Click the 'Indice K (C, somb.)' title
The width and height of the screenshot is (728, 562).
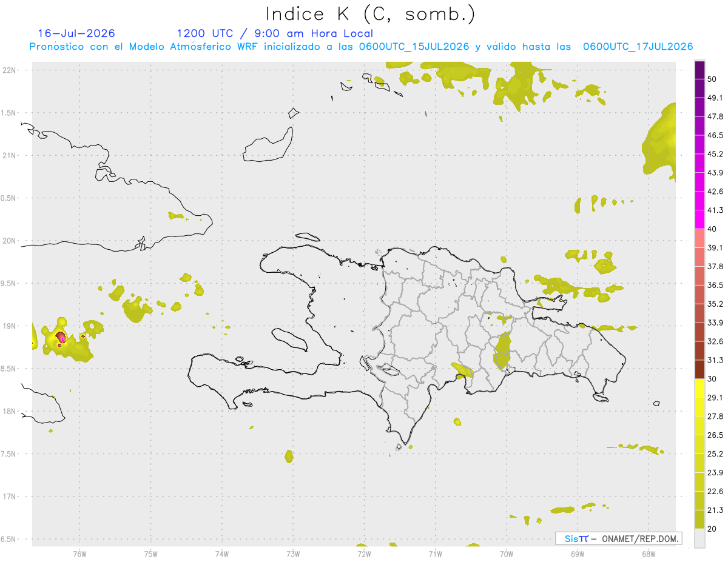point(371,14)
